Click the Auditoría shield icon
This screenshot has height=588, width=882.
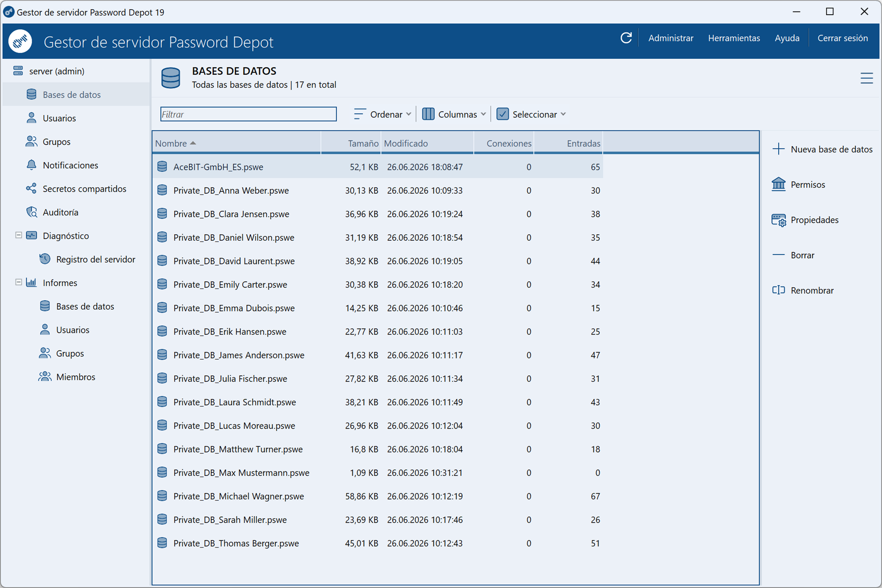click(32, 212)
